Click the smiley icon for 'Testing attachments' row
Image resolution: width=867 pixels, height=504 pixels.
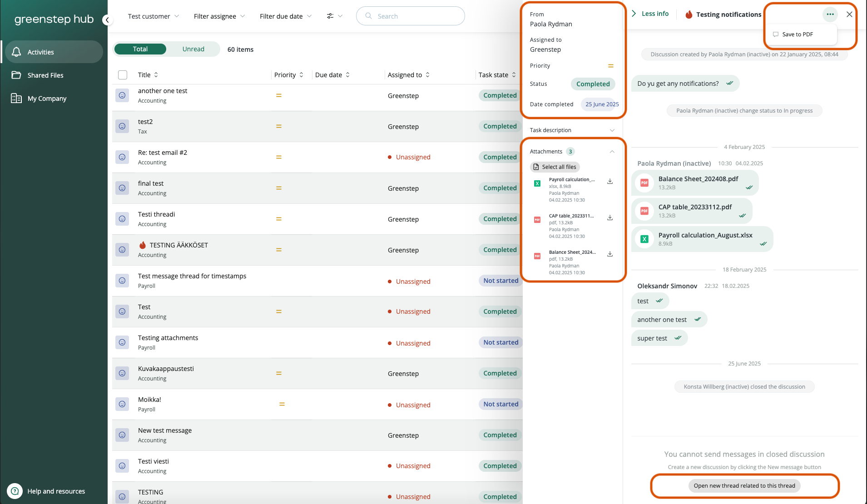[122, 342]
